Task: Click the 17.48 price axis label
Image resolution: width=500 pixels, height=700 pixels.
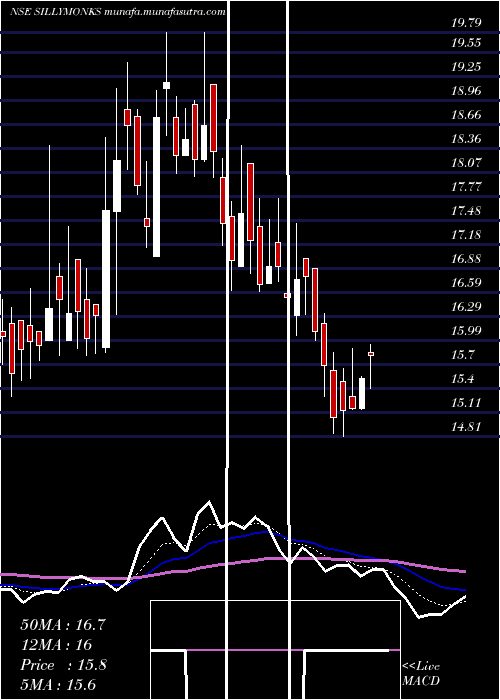Action: pos(466,211)
